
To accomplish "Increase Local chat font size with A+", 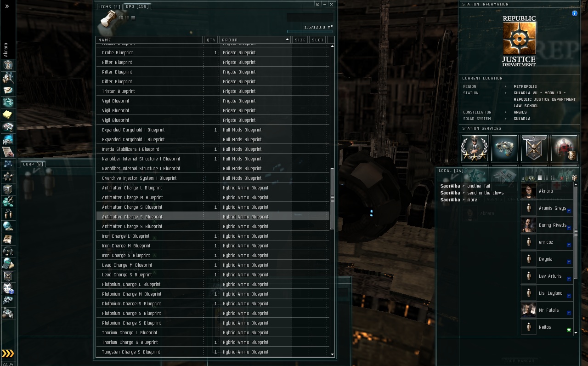I will click(531, 178).
